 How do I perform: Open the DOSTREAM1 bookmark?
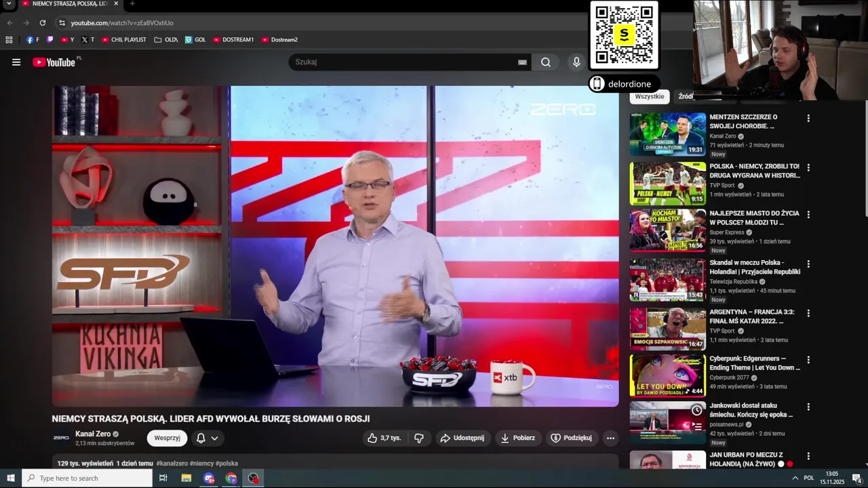[x=233, y=40]
